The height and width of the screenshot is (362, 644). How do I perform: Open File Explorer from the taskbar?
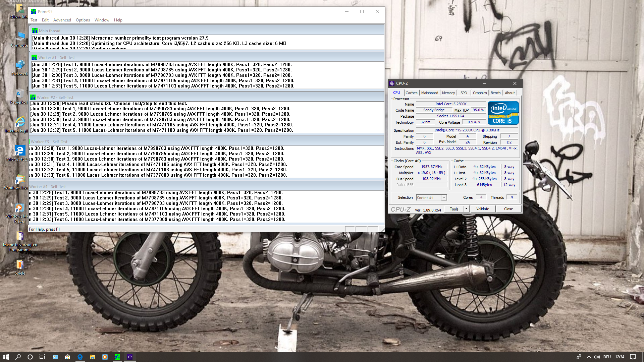click(x=92, y=357)
